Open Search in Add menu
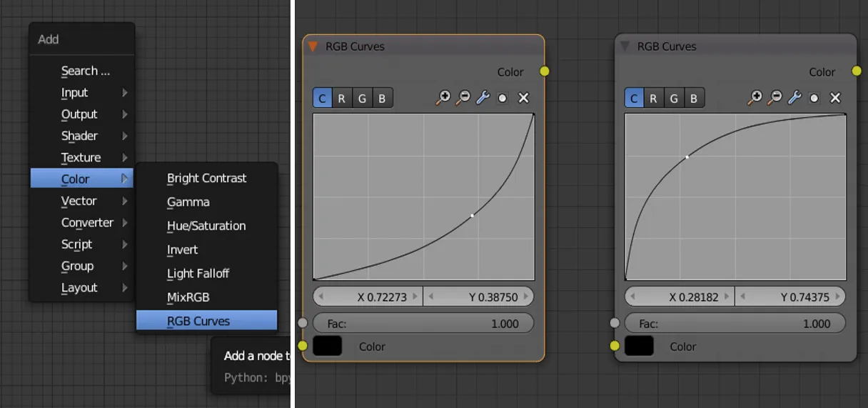This screenshot has width=868, height=408. tap(82, 71)
